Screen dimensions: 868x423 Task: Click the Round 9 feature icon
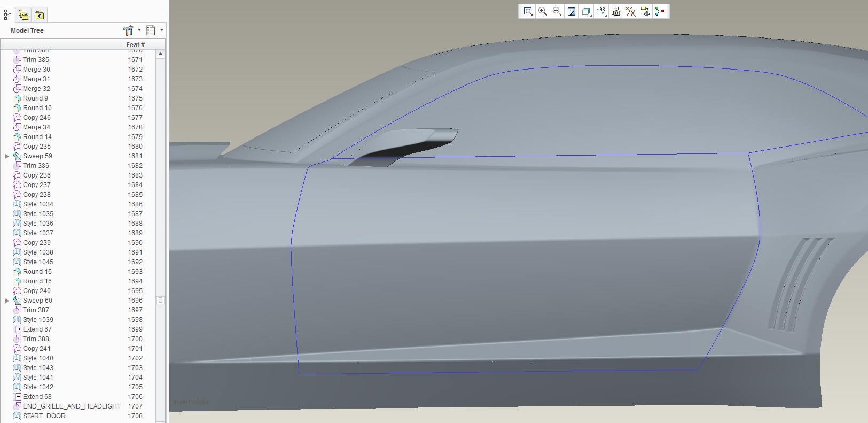tap(17, 98)
